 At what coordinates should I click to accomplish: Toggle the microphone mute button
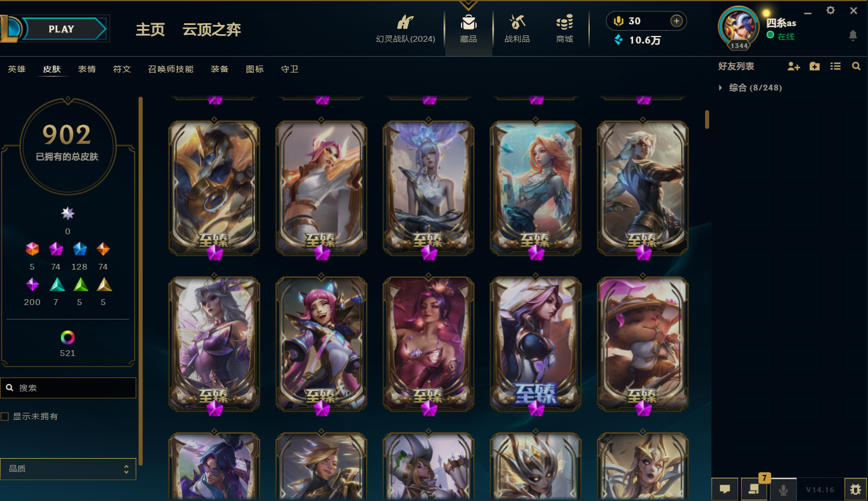[x=783, y=489]
